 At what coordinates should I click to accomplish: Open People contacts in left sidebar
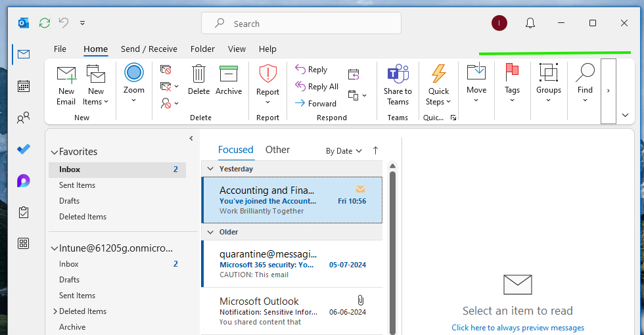pos(24,118)
